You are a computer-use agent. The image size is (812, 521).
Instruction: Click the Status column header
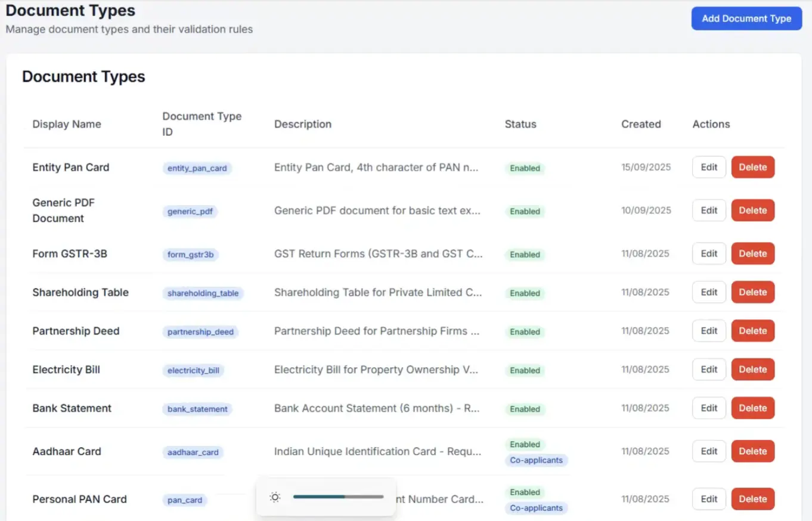[x=520, y=124]
